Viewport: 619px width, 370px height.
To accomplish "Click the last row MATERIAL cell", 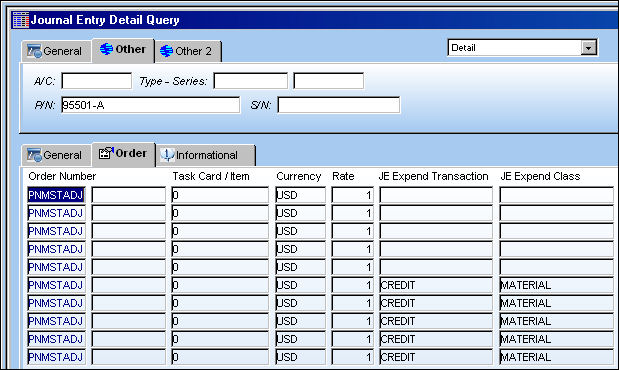I will 557,357.
